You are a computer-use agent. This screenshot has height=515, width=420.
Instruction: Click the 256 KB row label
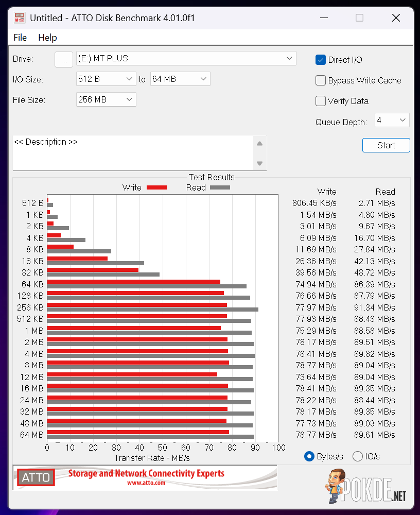[x=30, y=307]
